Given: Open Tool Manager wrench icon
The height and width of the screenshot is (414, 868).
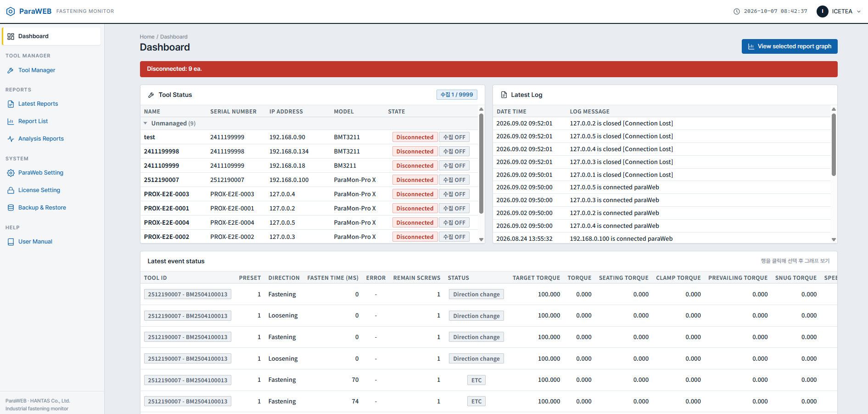Looking at the screenshot, I should pyautogui.click(x=11, y=70).
